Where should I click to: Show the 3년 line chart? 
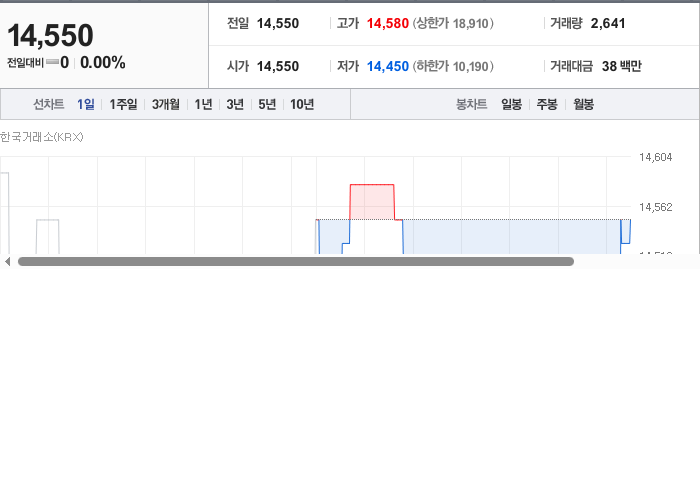[x=235, y=104]
